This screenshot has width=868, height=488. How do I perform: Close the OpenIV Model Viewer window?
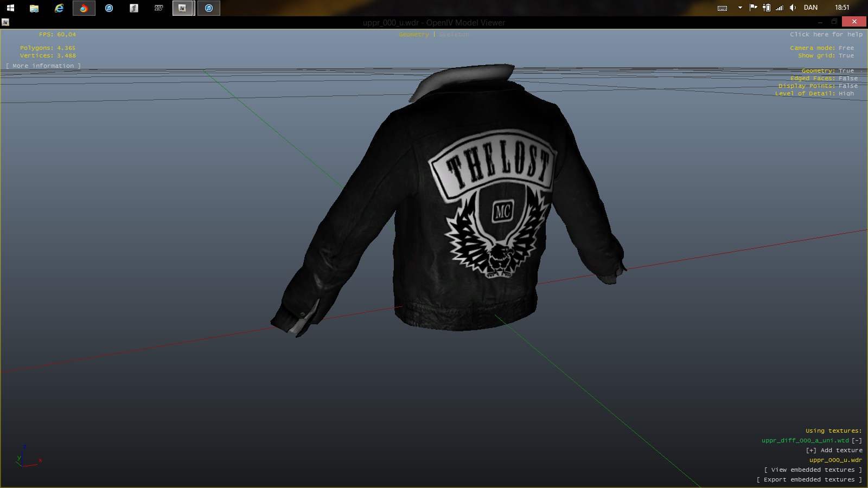coord(854,22)
